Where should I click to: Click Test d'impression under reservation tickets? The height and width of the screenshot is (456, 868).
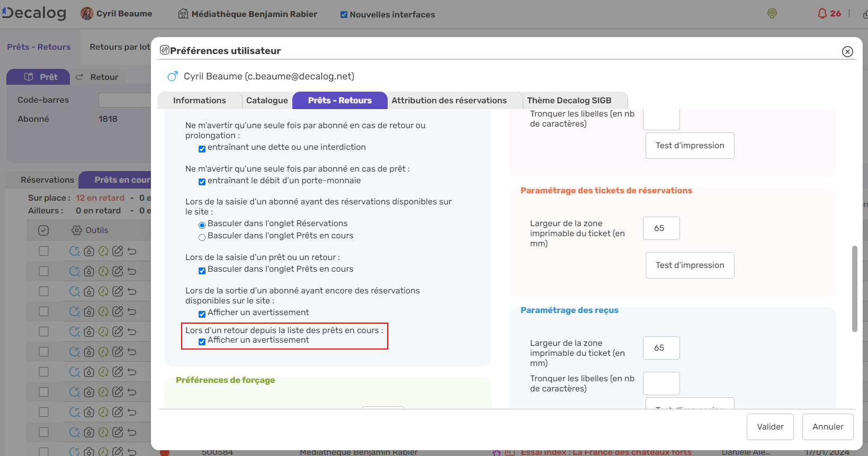tap(690, 265)
